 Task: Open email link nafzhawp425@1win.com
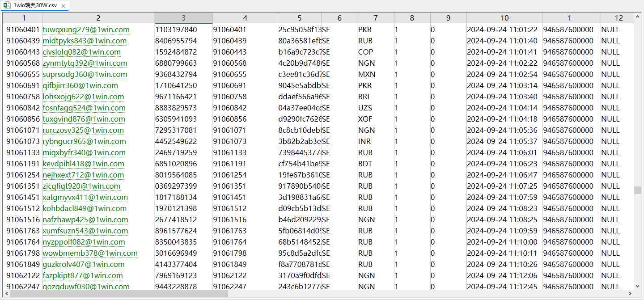85,220
